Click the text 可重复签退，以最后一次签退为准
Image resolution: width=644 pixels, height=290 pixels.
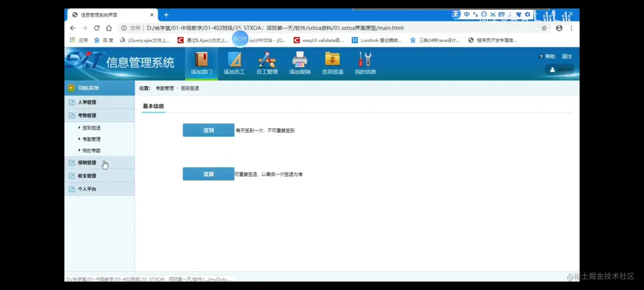click(x=268, y=174)
